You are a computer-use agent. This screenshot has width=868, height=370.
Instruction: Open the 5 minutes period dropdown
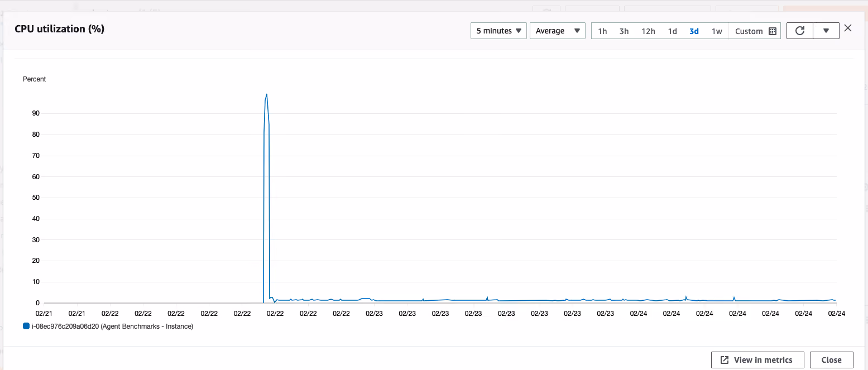tap(498, 31)
